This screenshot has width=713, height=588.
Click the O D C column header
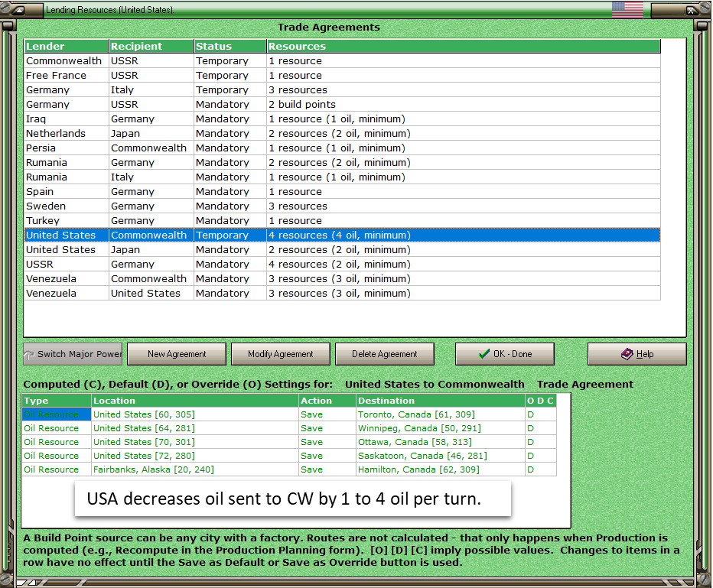[x=541, y=401]
